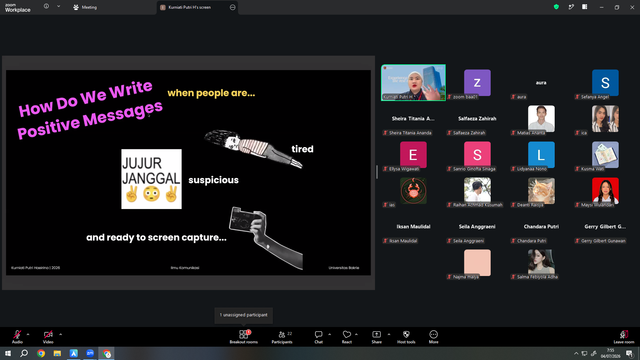Image resolution: width=640 pixels, height=360 pixels.
Task: Start camera with the Video button
Action: pos(48,336)
